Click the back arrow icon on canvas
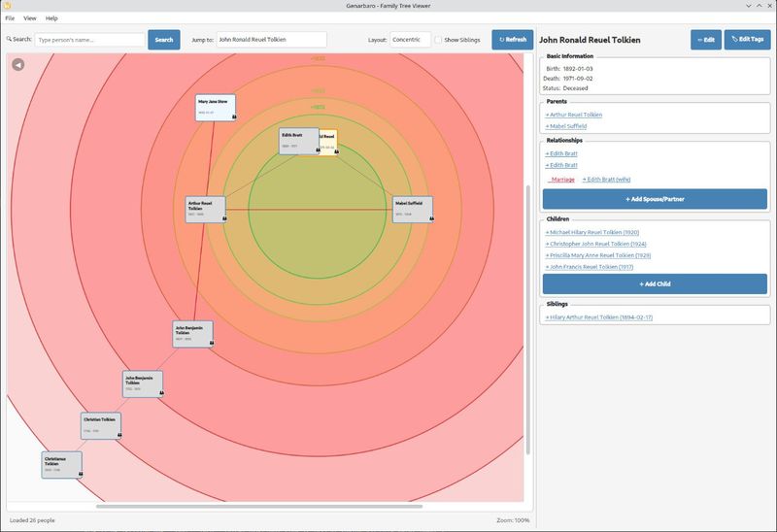777x532 pixels. 18,65
